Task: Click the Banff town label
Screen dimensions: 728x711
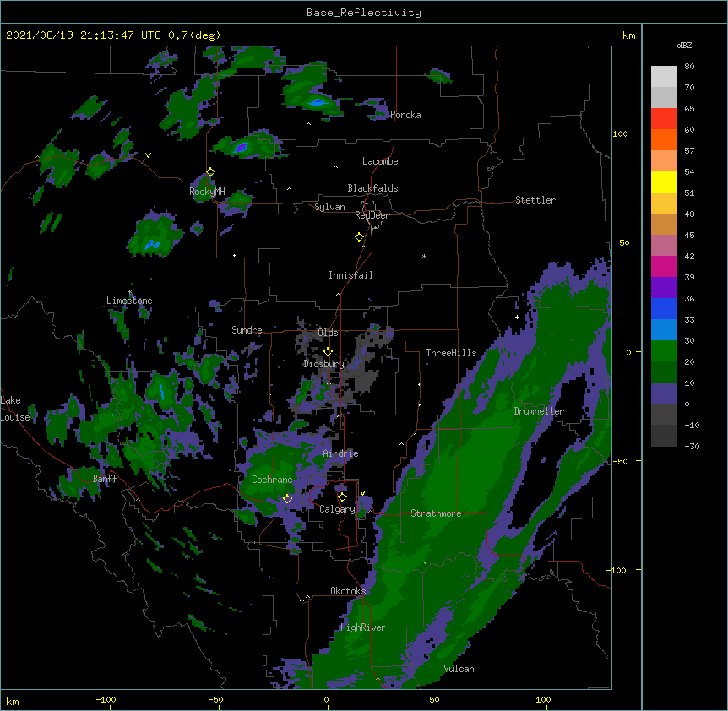Action: point(105,479)
